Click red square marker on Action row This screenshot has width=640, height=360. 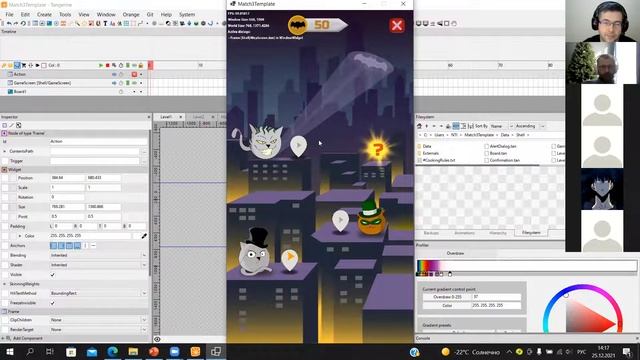tap(134, 74)
